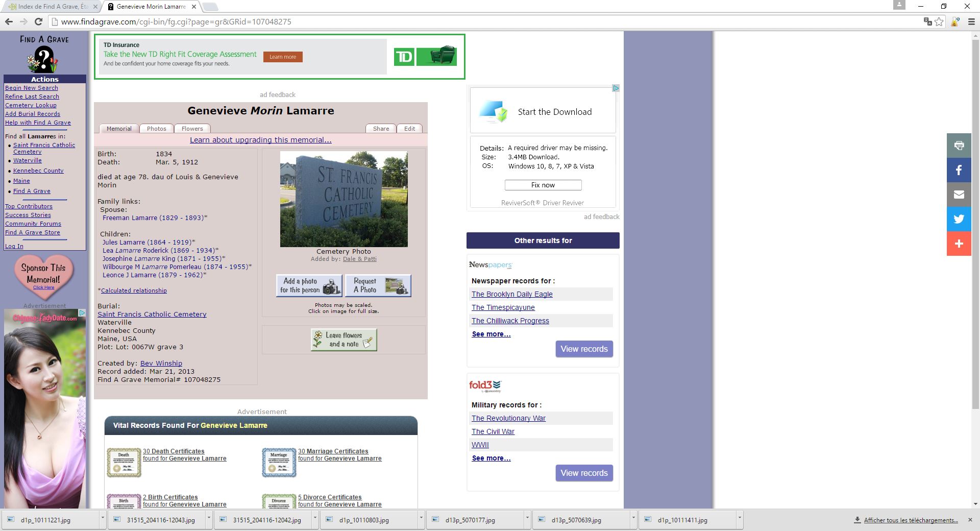Open dropdown for 31515_204116-12043.jpg download
Image resolution: width=980 pixels, height=531 pixels.
pyautogui.click(x=209, y=518)
